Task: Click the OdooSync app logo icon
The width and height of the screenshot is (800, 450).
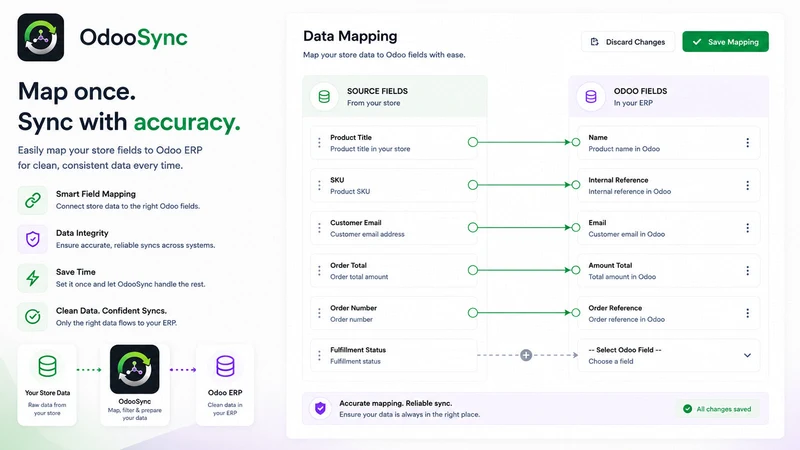Action: 41,37
